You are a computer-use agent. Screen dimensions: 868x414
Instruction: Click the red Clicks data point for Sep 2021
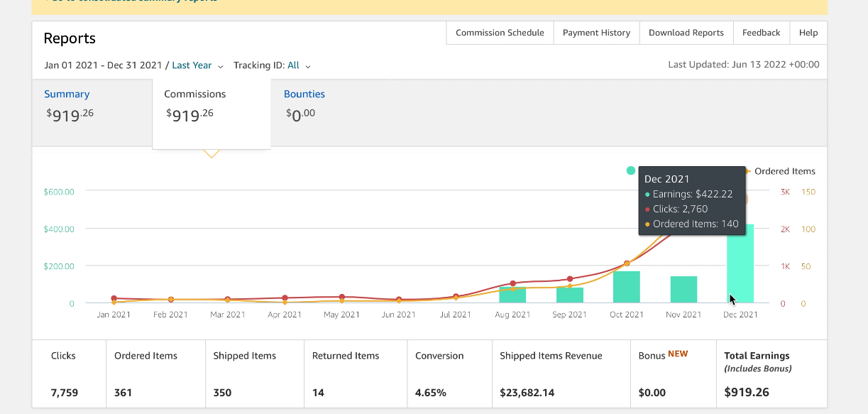click(569, 279)
